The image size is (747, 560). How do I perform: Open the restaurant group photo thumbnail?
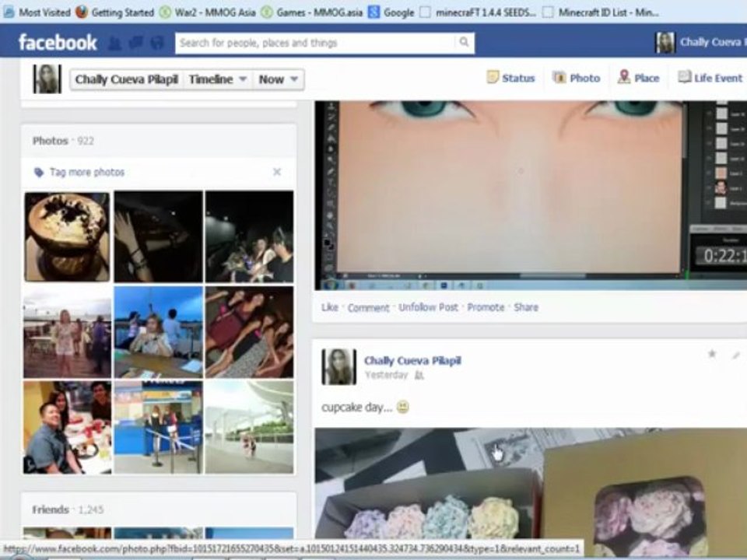[67, 427]
